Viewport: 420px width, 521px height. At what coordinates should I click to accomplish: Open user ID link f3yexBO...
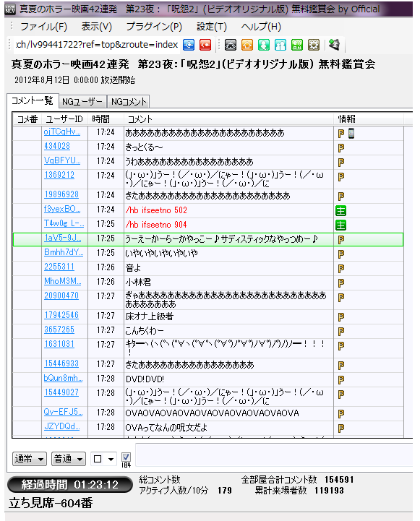[x=62, y=209]
